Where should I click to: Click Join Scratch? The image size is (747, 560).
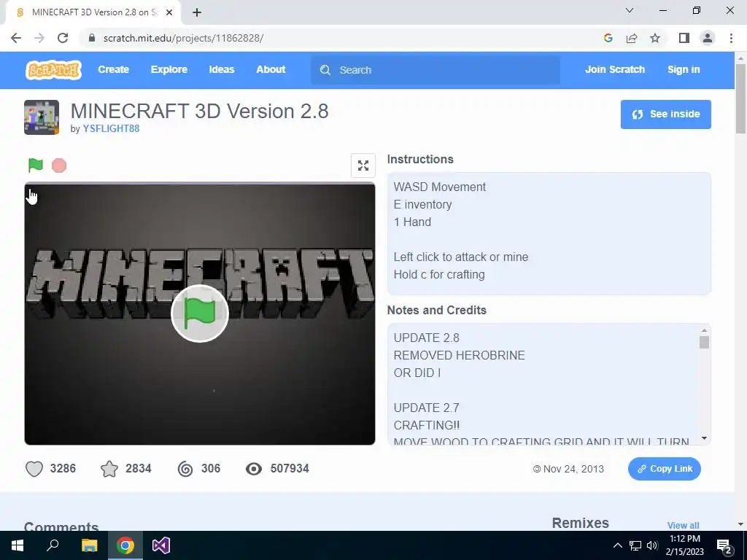click(614, 69)
